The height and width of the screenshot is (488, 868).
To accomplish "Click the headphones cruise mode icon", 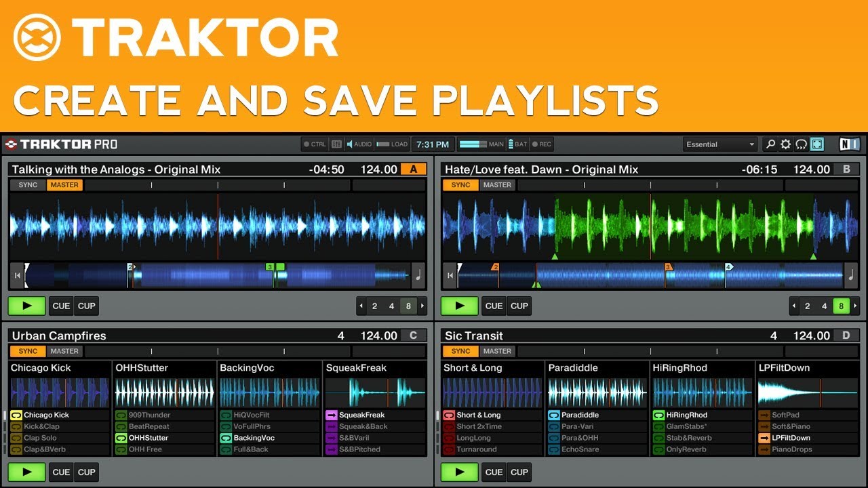I will click(x=801, y=144).
